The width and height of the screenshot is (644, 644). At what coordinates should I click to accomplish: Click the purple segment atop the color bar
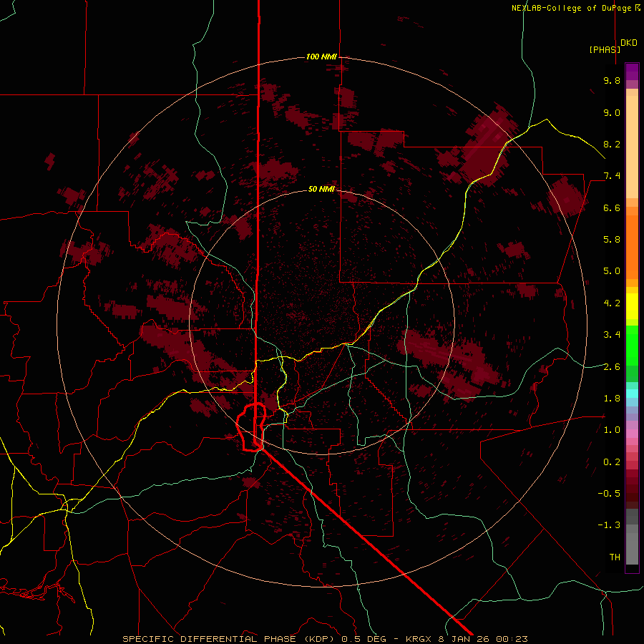coord(632,72)
